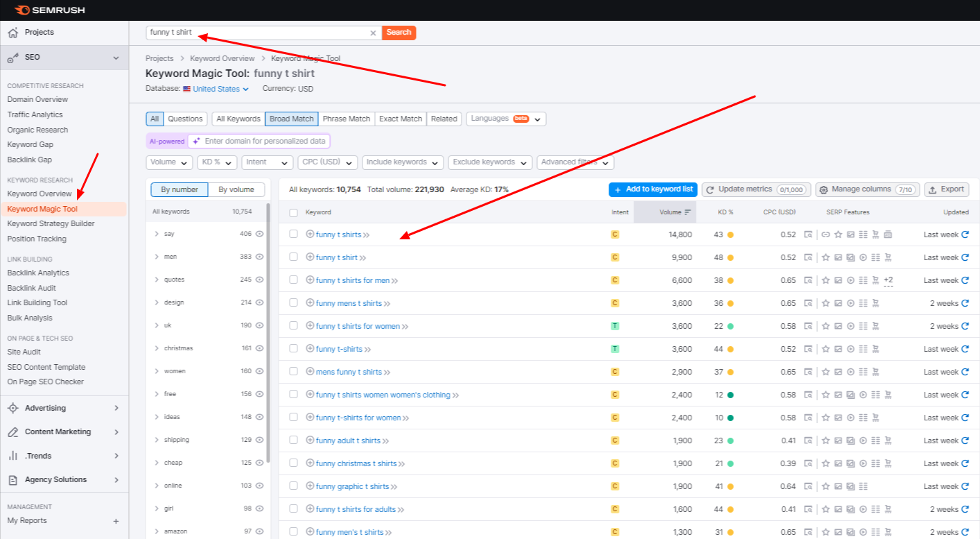Click the Agency Solutions document icon
The image size is (980, 539).
(13, 479)
